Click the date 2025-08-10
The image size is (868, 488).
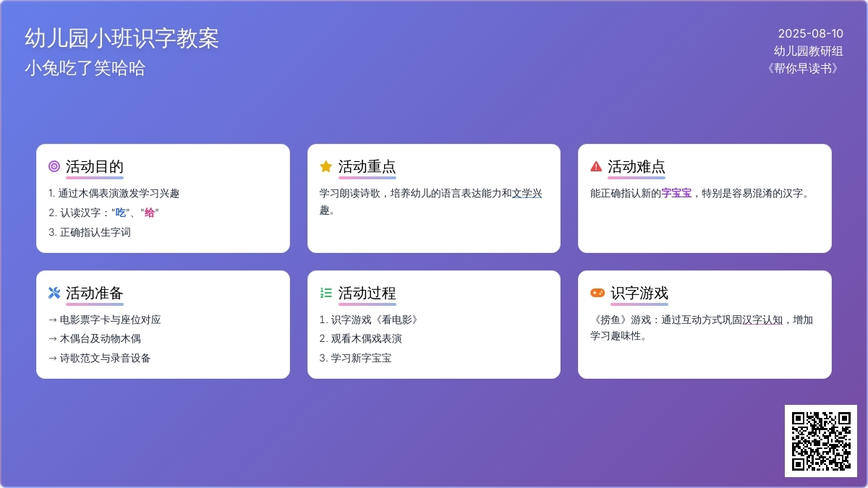click(811, 33)
